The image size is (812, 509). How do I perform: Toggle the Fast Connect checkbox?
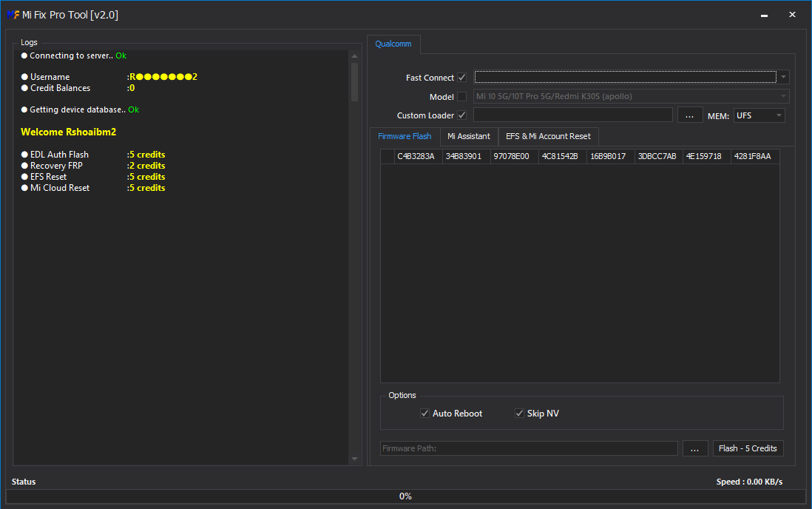point(462,78)
